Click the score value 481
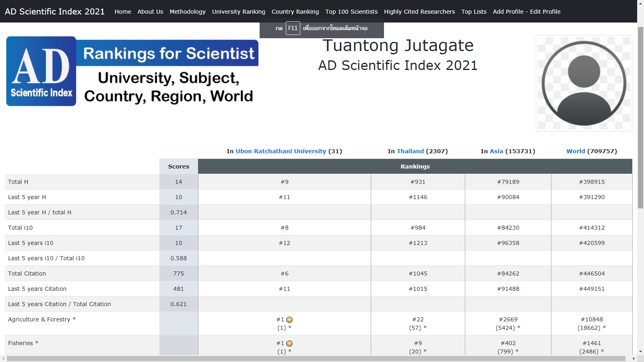 tap(179, 289)
